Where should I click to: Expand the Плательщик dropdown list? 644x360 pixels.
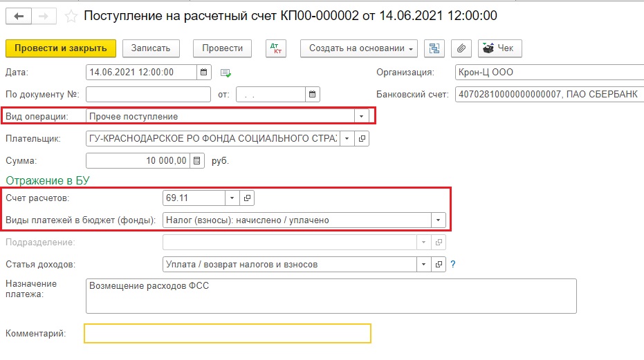tap(347, 138)
